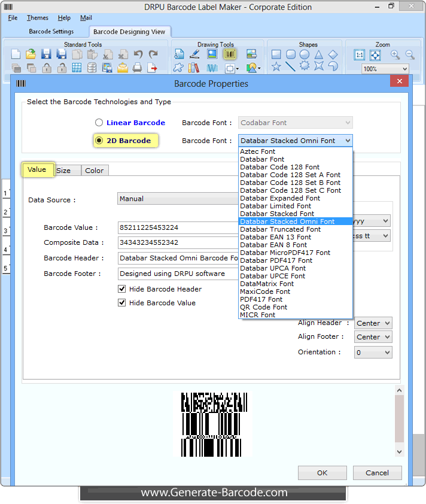Uncheck Hide Barcode Value checkbox
Viewport: 426px width, 504px height.
[x=122, y=302]
